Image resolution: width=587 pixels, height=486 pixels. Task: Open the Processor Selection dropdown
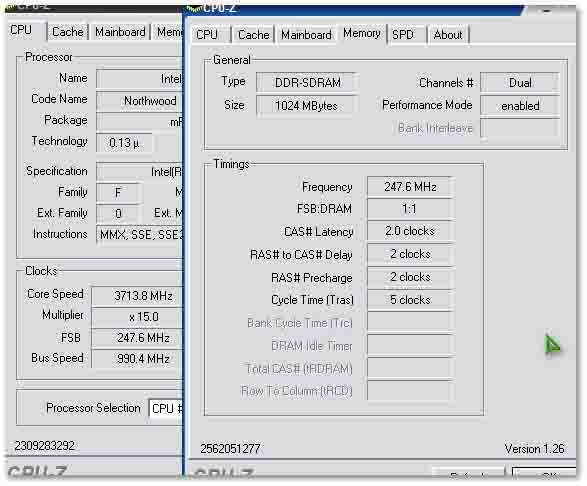(x=166, y=408)
